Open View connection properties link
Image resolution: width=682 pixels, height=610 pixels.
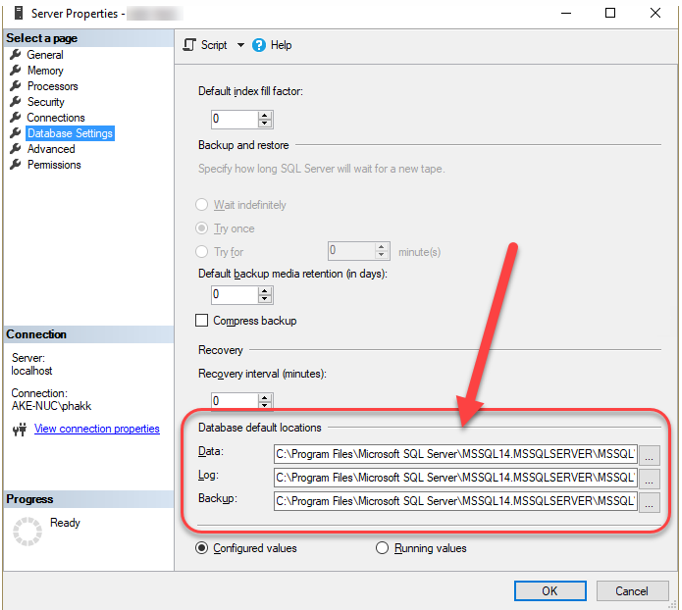[x=96, y=429]
